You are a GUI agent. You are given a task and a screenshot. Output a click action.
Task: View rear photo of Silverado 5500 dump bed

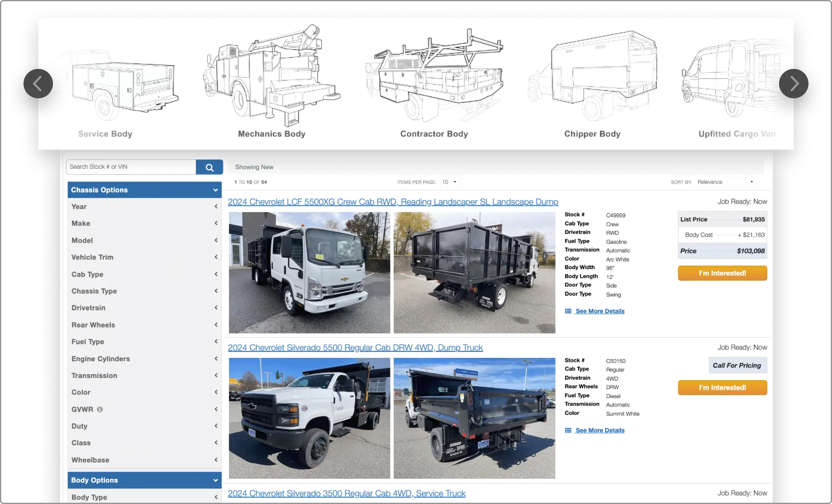[x=474, y=418]
